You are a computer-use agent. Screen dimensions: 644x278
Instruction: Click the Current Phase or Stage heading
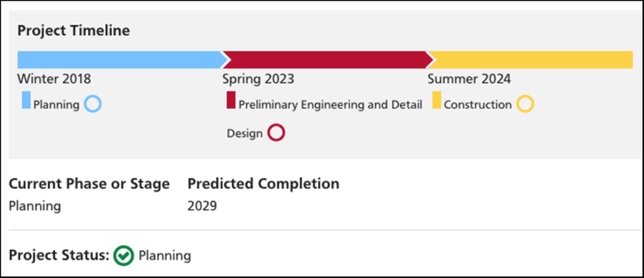click(89, 184)
